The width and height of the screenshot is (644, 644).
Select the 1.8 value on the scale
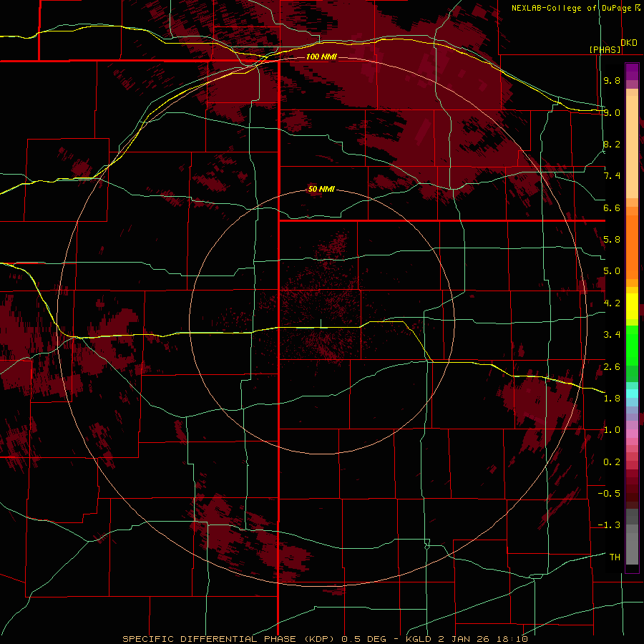(612, 399)
